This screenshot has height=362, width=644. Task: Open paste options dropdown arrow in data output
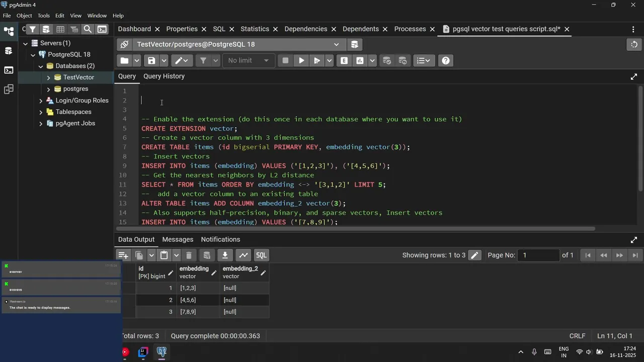point(176,255)
